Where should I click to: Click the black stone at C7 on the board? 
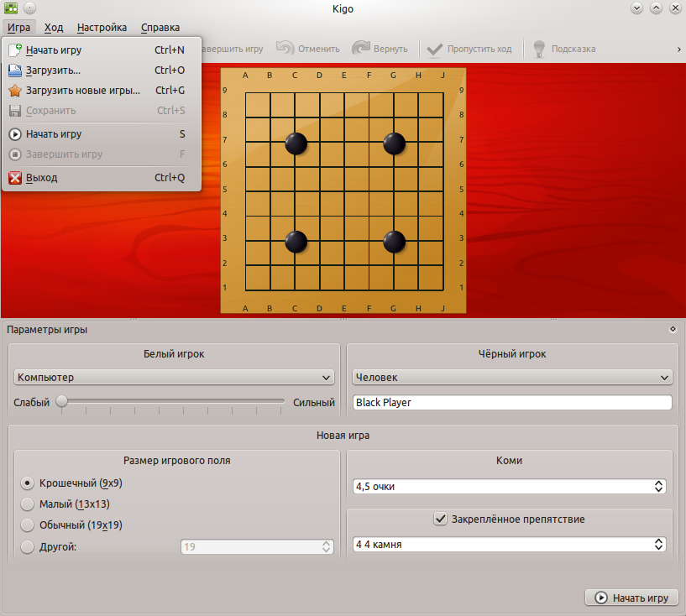coord(296,144)
